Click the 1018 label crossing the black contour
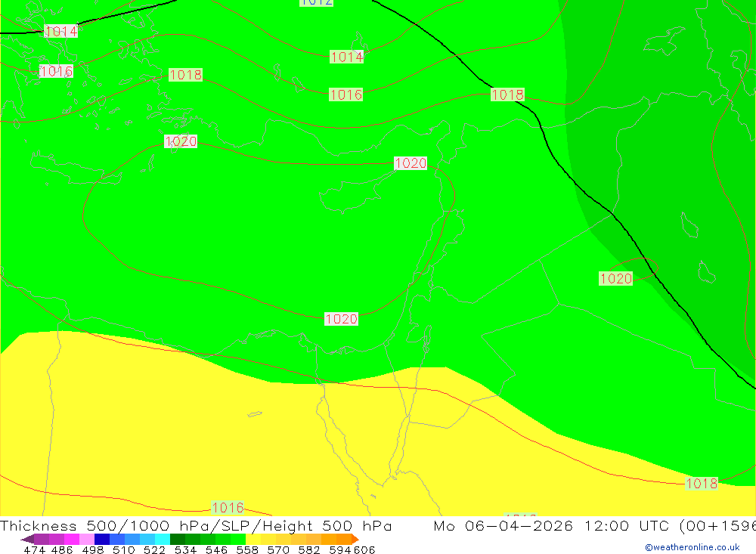The image size is (756, 554). pos(507,94)
